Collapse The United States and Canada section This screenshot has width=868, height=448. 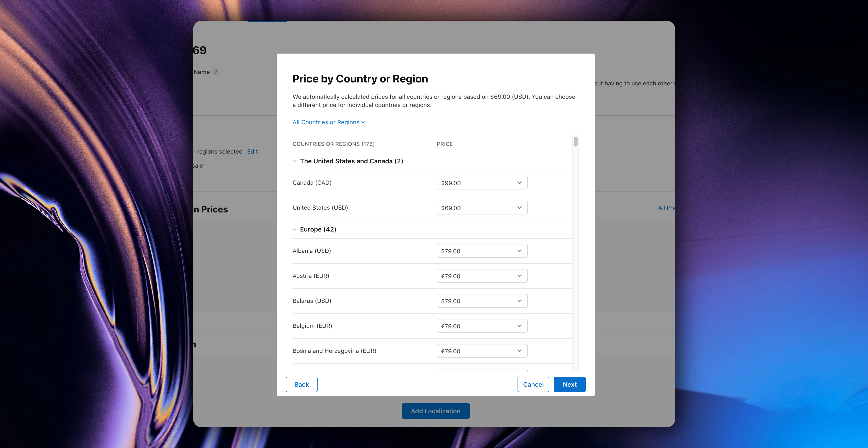[x=294, y=161]
